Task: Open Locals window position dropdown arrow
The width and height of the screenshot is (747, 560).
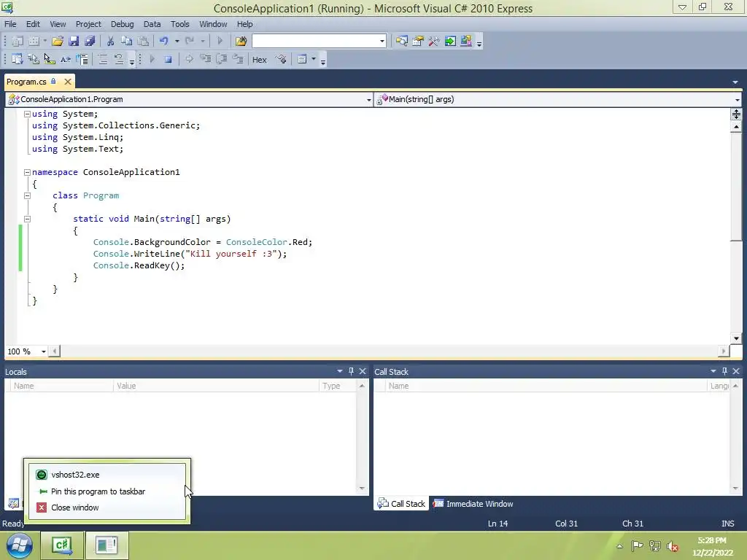Action: (340, 371)
